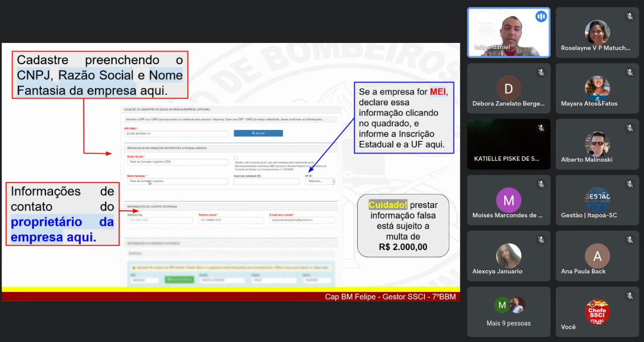Click the red 'MEI' word in the blue box

coord(438,92)
